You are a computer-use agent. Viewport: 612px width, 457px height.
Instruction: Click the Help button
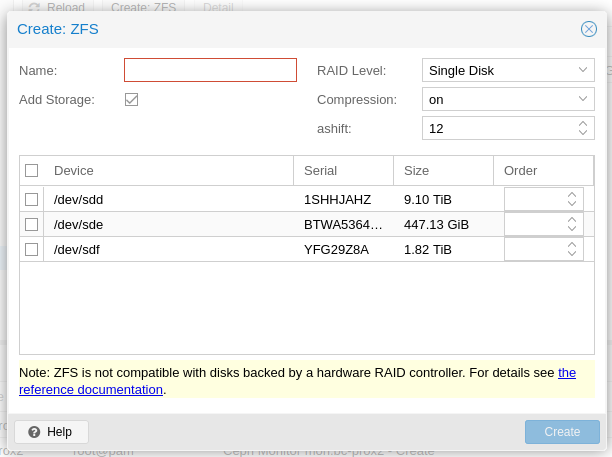[52, 432]
